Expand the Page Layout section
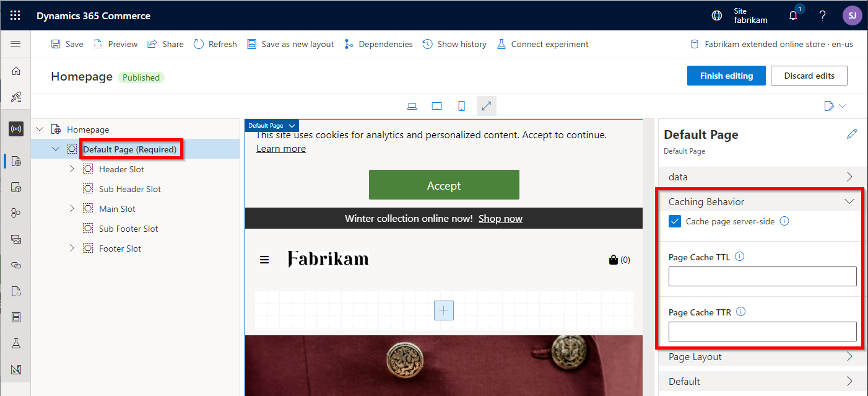The image size is (868, 396). [x=762, y=357]
